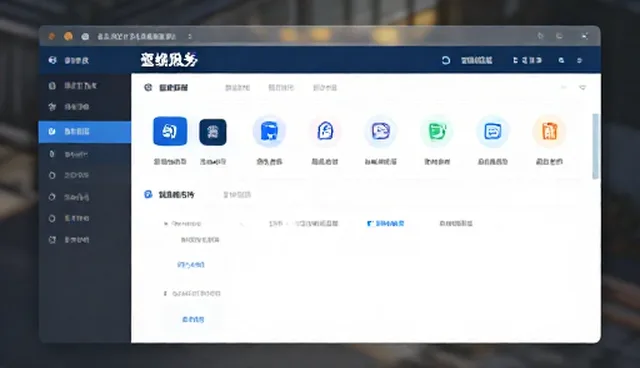The image size is (640, 368).
Task: Click the blue icon before second section title
Action: (148, 195)
